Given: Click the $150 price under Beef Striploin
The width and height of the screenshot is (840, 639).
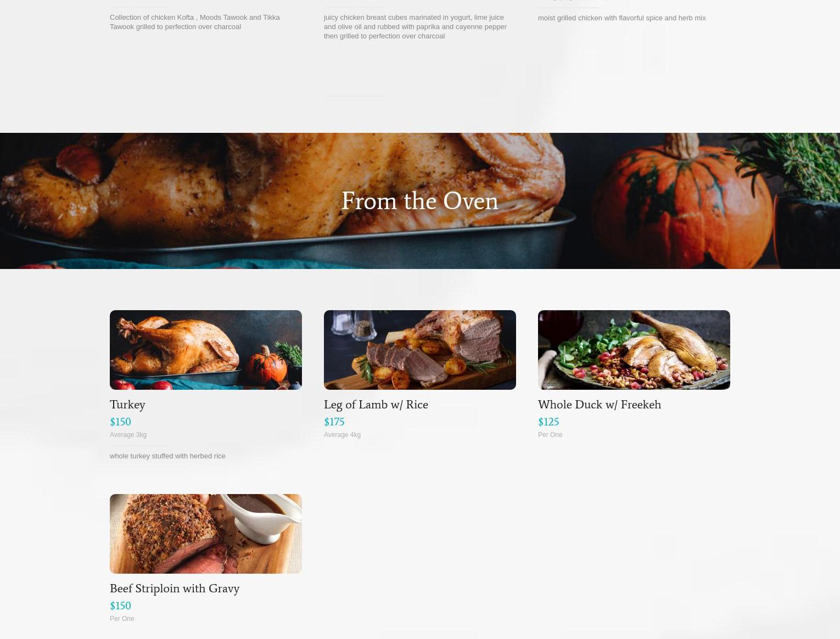Looking at the screenshot, I should 120,606.
